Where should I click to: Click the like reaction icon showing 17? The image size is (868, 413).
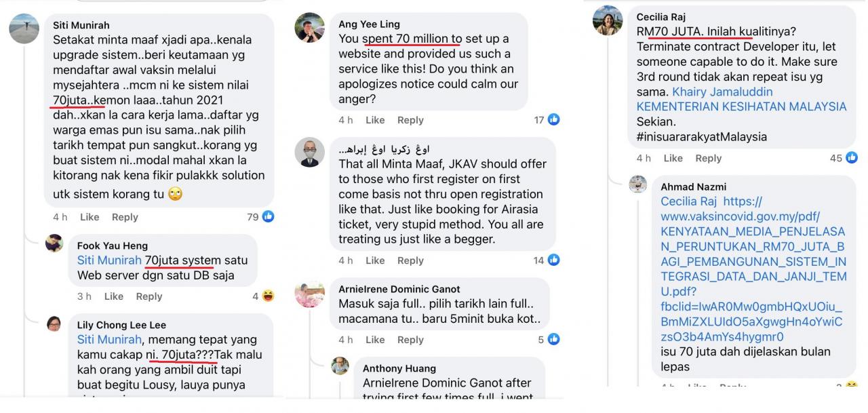[554, 120]
